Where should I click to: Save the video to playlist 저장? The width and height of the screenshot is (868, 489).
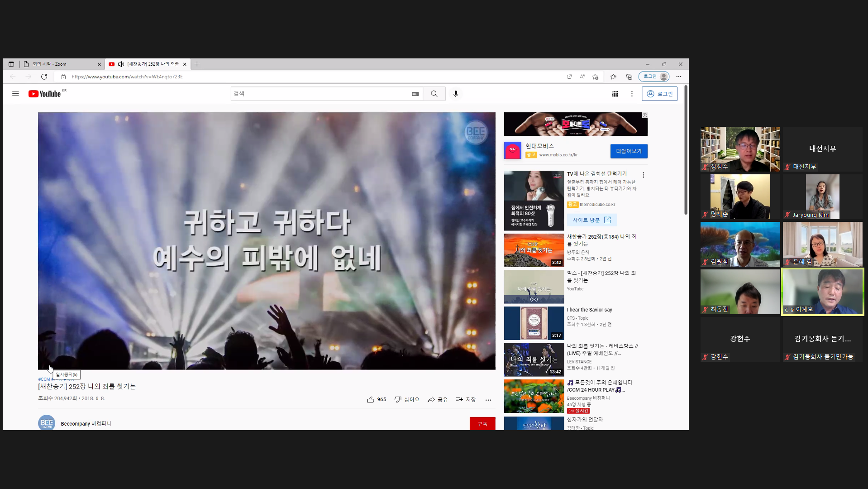(466, 399)
